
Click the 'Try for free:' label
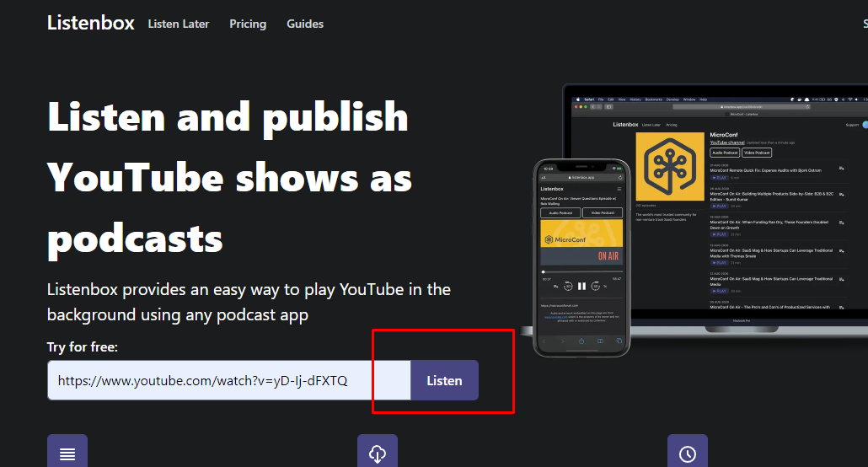(x=83, y=347)
